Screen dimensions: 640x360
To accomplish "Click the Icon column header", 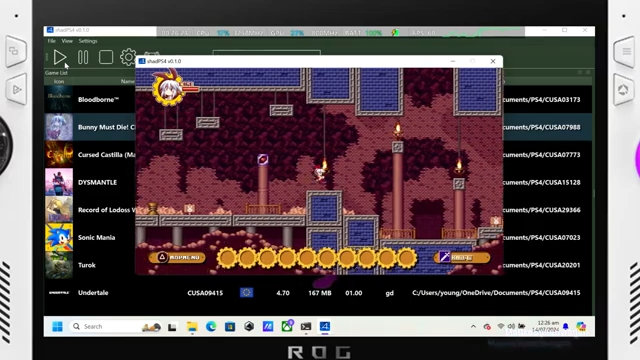I will point(59,82).
